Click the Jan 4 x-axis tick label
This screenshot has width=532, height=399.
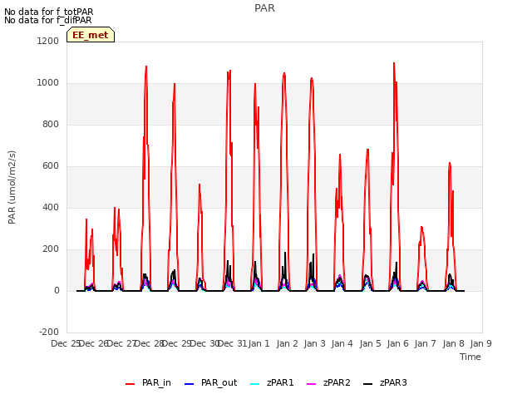(342, 343)
